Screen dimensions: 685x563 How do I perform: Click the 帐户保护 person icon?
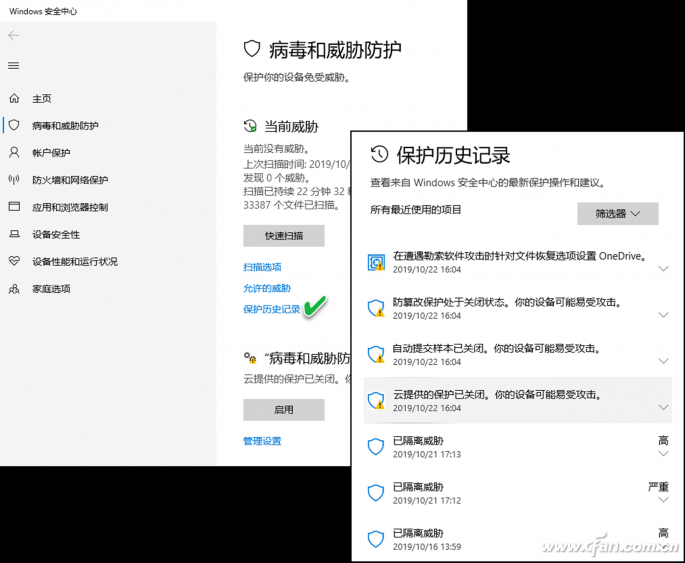[13, 153]
